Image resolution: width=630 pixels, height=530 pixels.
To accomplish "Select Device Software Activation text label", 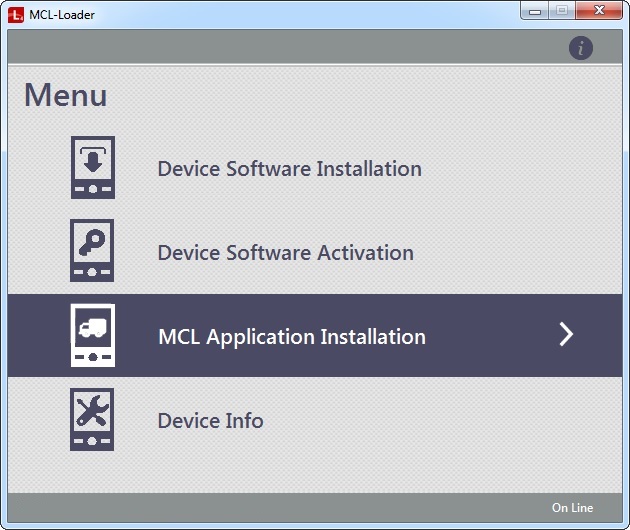I will (285, 253).
